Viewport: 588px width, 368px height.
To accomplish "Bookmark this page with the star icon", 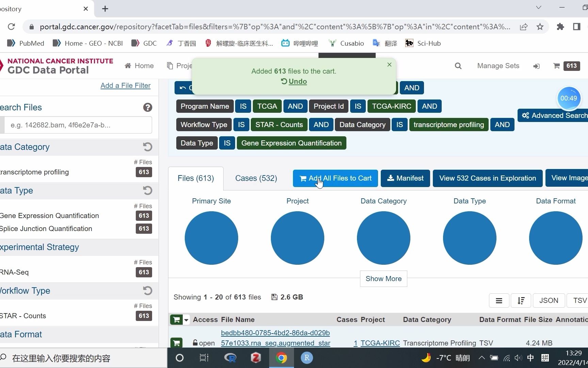I will click(540, 27).
